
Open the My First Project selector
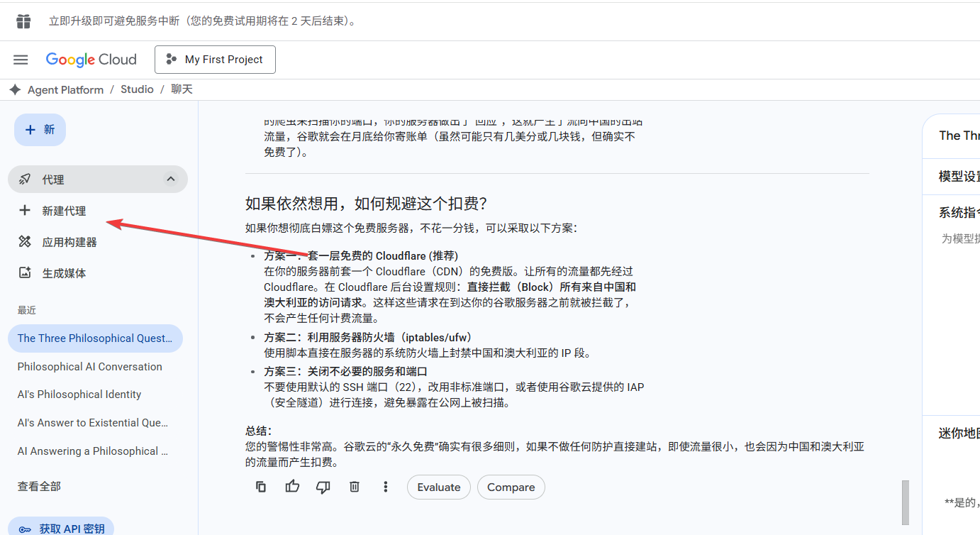pyautogui.click(x=215, y=60)
